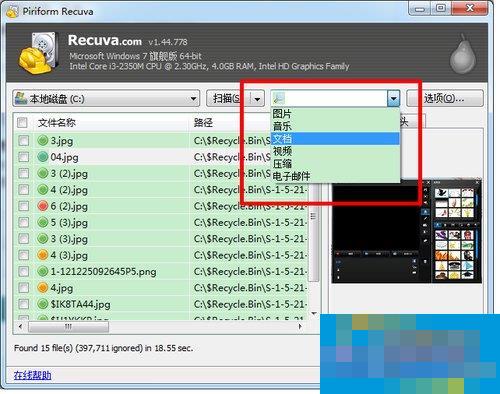Click the Found 15 file(s) status text
This screenshot has height=394, width=500.
(x=103, y=348)
